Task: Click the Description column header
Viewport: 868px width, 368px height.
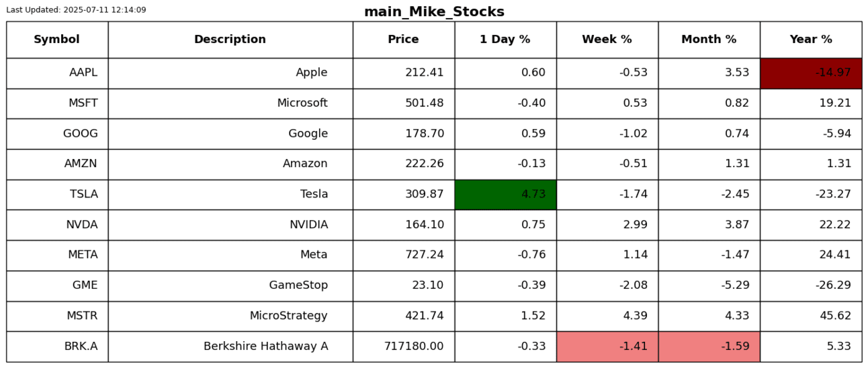Action: pyautogui.click(x=230, y=40)
